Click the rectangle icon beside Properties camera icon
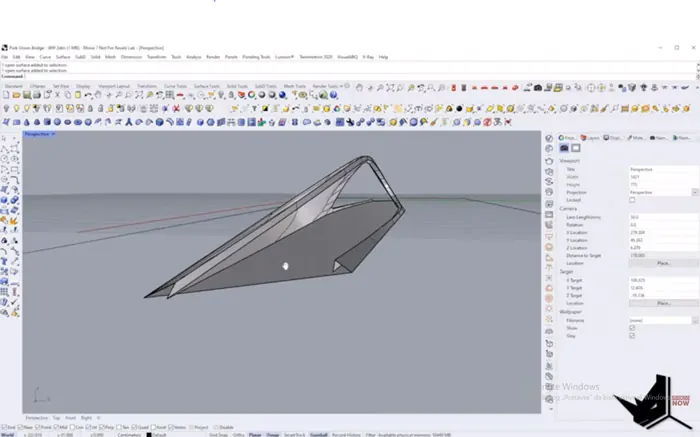 click(575, 148)
